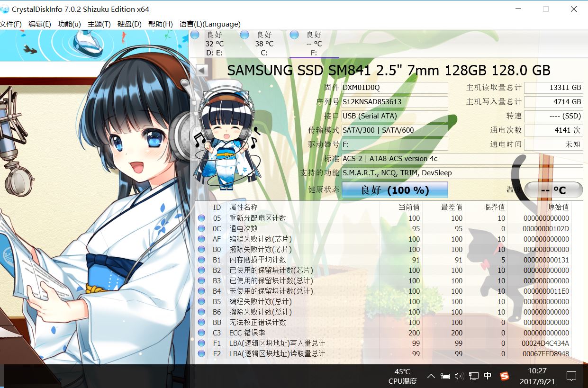Toggle the 中 Chinese input mode indicator
588x388 pixels.
(x=488, y=376)
